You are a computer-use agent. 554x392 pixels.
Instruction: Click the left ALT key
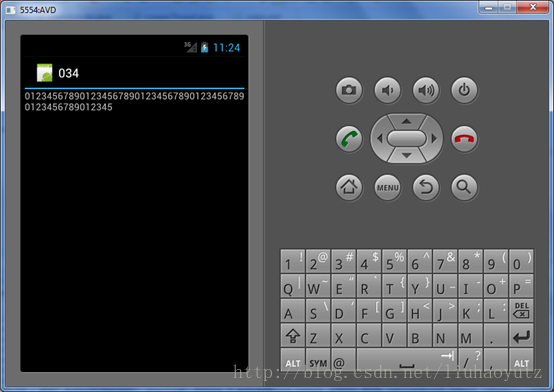pyautogui.click(x=292, y=359)
